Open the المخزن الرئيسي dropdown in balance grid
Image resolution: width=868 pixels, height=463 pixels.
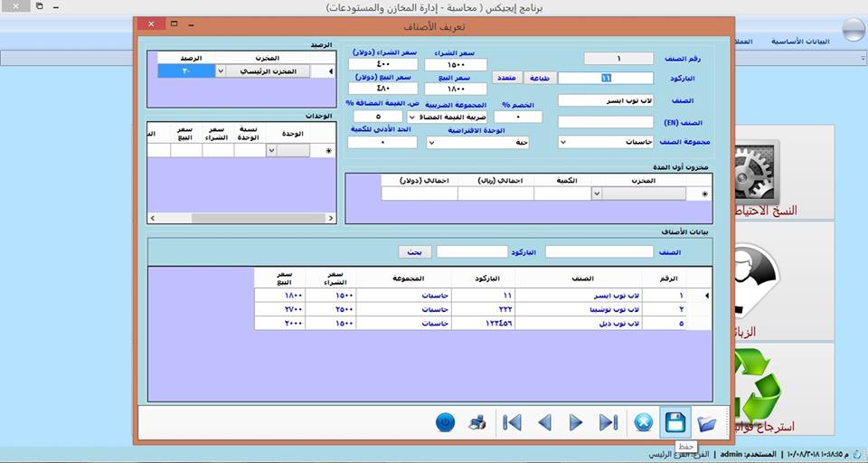point(220,71)
